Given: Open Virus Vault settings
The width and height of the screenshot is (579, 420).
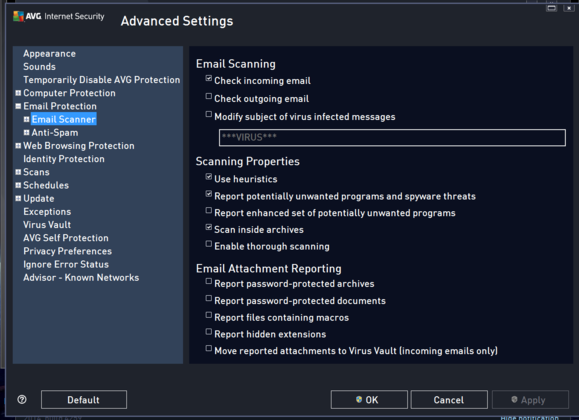Looking at the screenshot, I should tap(47, 225).
